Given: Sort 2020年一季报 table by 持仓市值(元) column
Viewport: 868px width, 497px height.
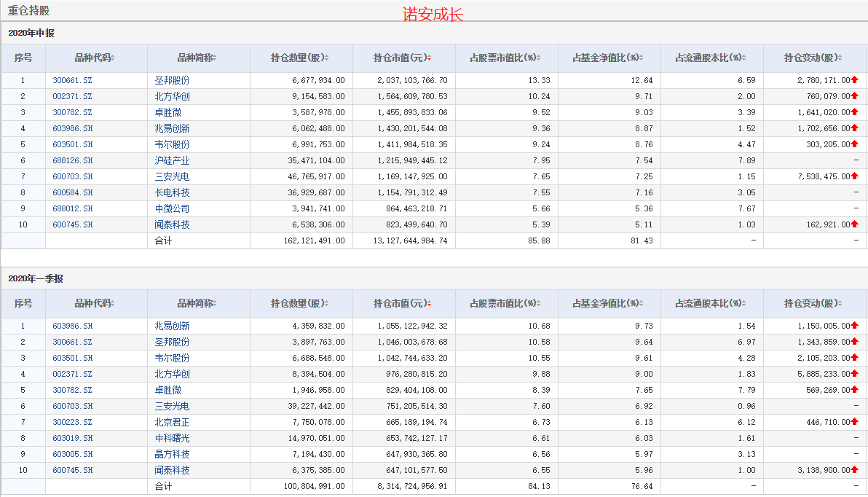Looking at the screenshot, I should click(x=403, y=303).
